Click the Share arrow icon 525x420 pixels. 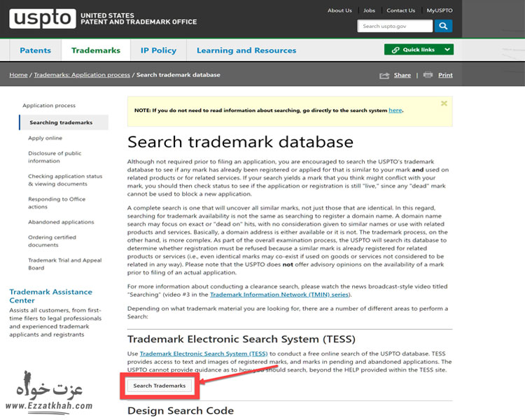point(384,75)
